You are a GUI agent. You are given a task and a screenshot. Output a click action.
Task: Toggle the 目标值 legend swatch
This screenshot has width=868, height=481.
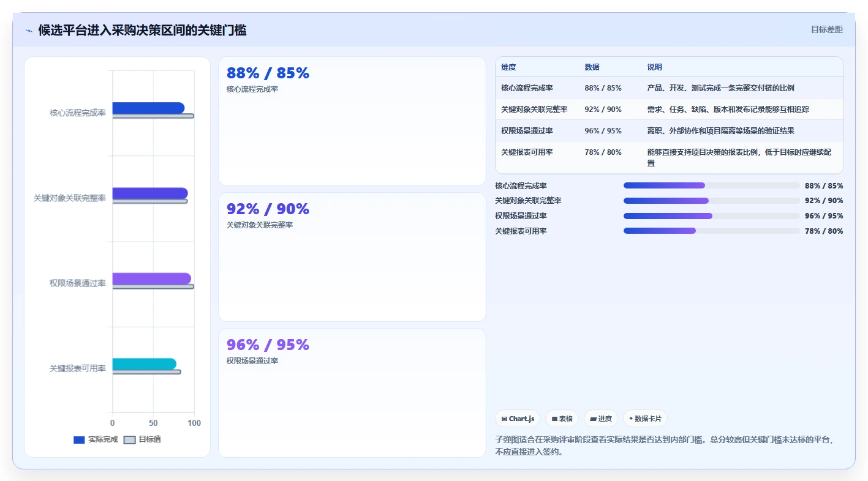(129, 439)
